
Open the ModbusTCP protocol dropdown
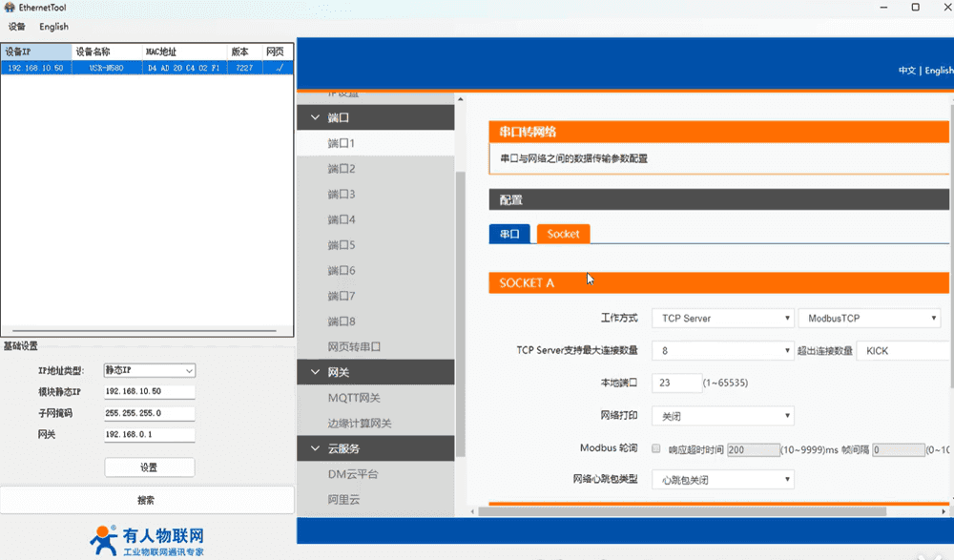(x=869, y=318)
